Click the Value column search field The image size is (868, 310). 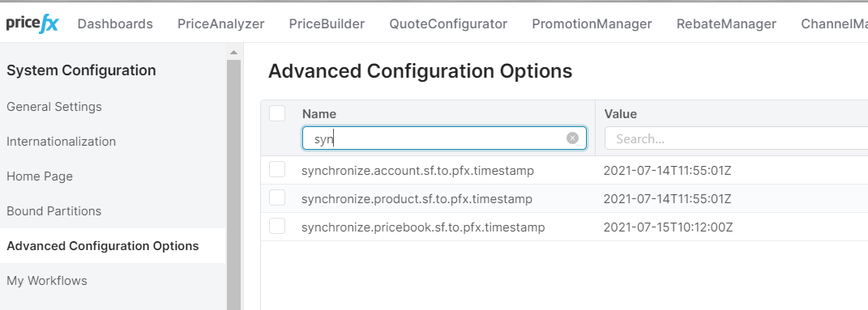click(736, 138)
